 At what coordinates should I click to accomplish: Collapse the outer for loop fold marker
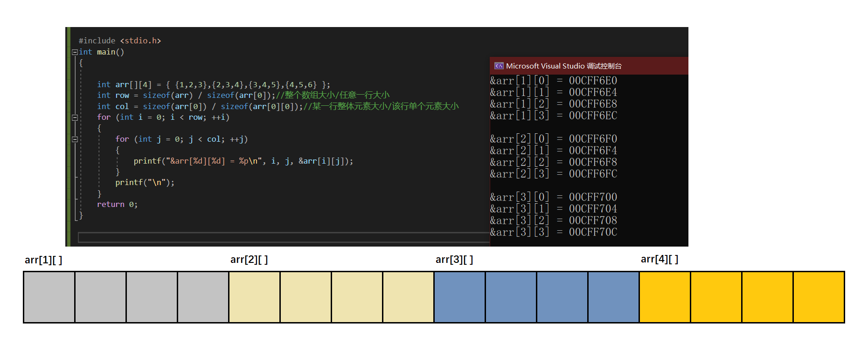(75, 117)
